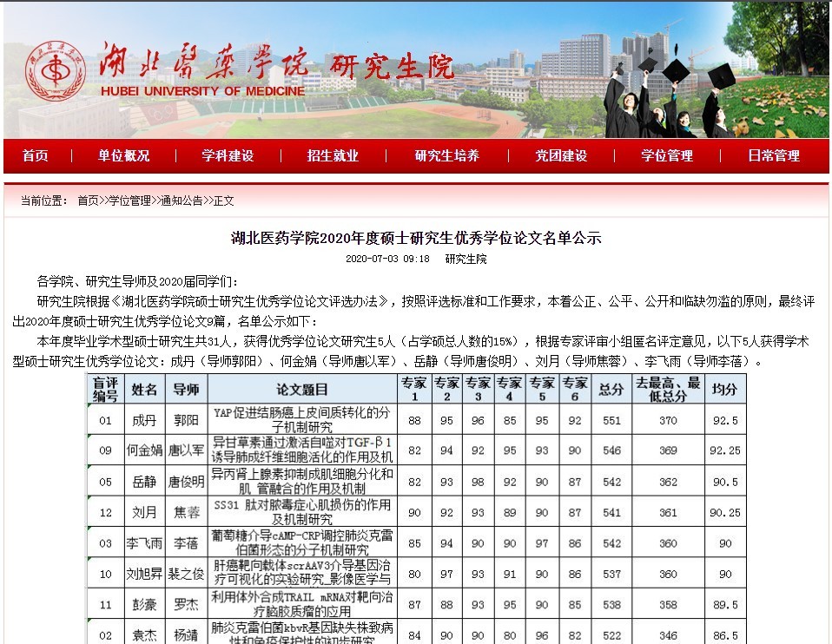Click the thesis title starting with YAP促进结肠癌
The height and width of the screenshot is (644, 832).
302,419
